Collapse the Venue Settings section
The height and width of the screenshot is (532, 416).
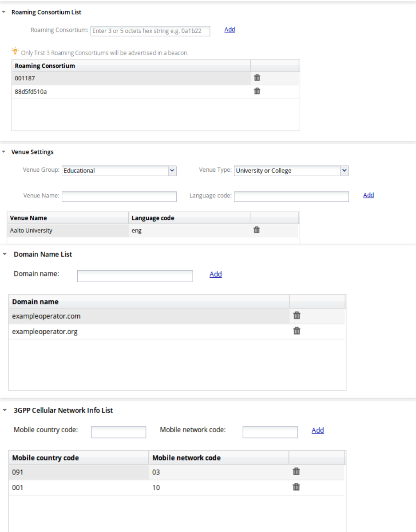coord(4,152)
